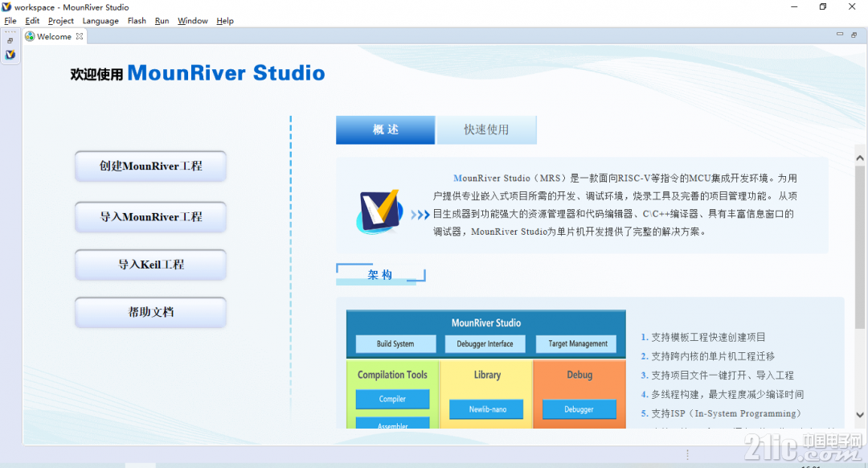
Task: Click the MounRiver Studio logo in overview
Action: point(379,211)
